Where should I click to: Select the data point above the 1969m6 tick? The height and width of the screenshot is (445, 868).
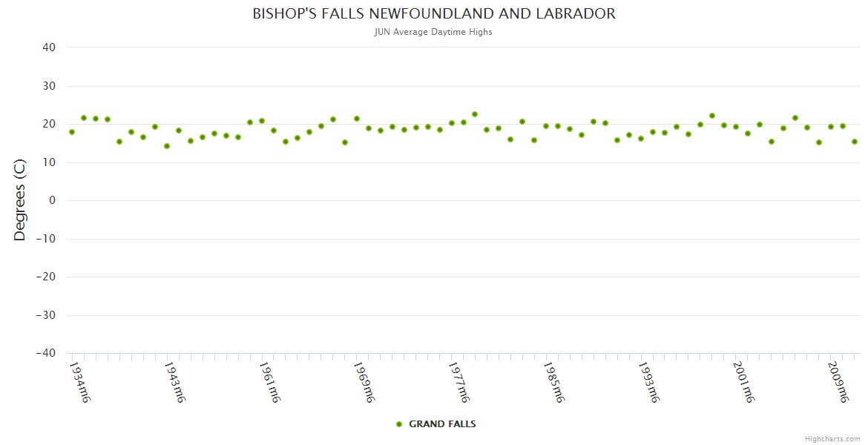pyautogui.click(x=357, y=119)
